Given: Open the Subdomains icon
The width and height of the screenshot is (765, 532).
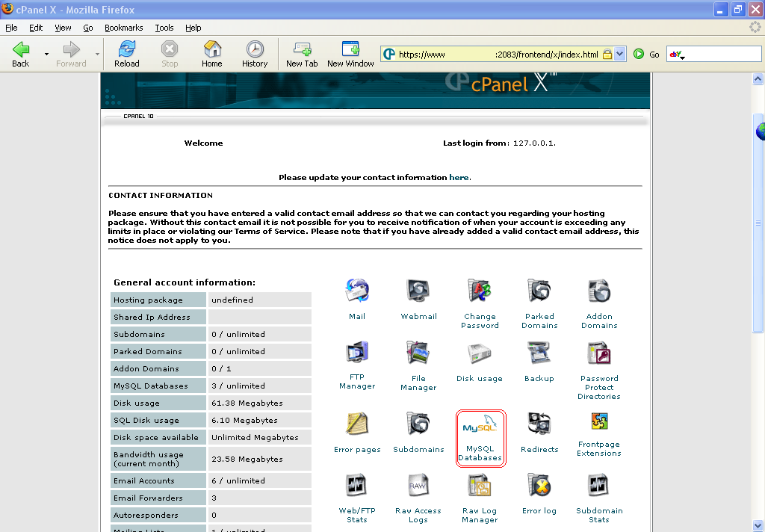Looking at the screenshot, I should click(418, 424).
